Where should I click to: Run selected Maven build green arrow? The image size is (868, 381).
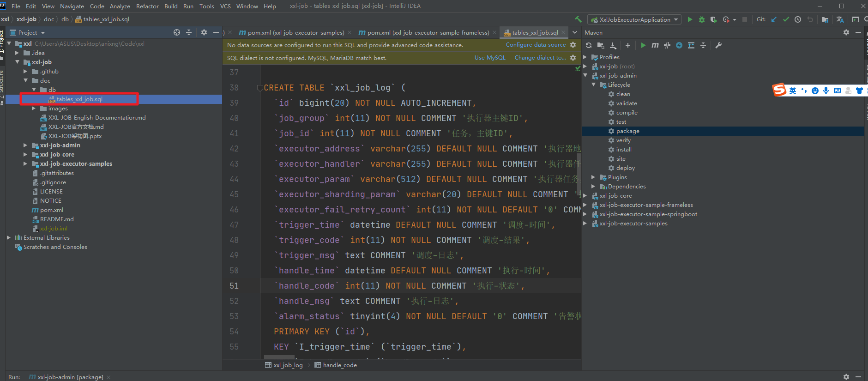click(643, 45)
